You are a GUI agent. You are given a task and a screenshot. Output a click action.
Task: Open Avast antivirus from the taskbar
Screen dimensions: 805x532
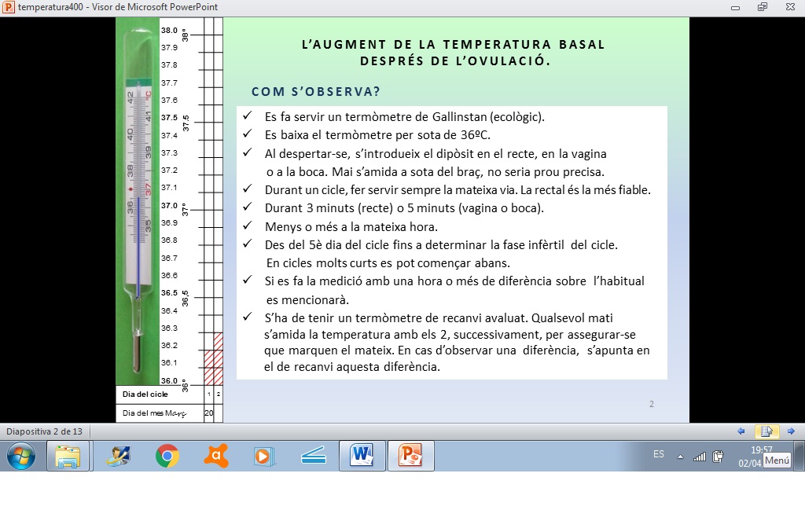pos(216,456)
